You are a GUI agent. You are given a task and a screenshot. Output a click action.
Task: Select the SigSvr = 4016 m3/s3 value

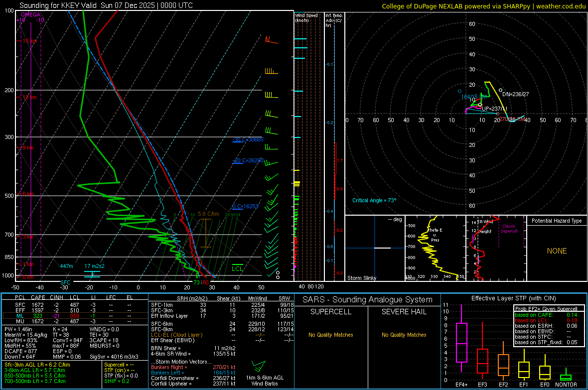tap(114, 357)
